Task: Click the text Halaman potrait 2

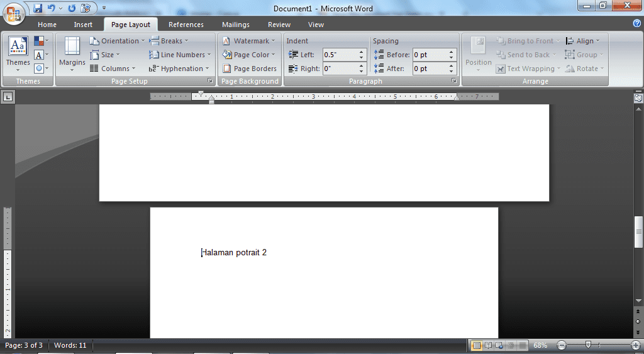Action: 234,252
